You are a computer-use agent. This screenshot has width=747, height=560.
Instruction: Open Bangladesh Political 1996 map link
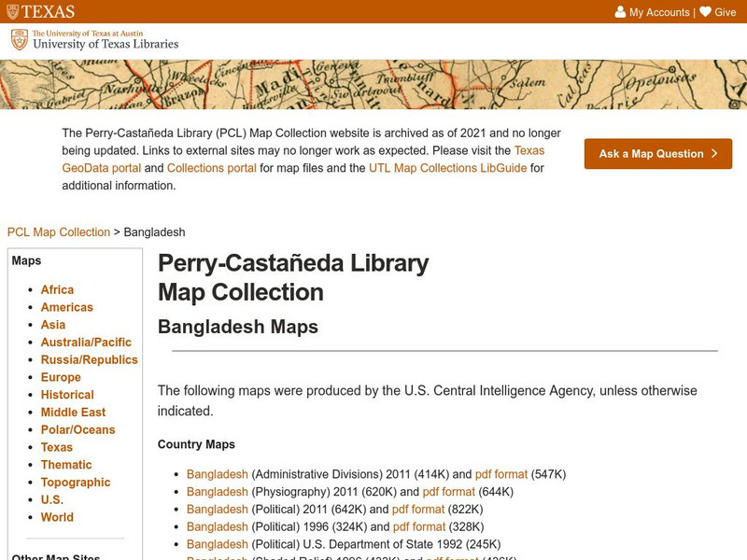click(217, 527)
